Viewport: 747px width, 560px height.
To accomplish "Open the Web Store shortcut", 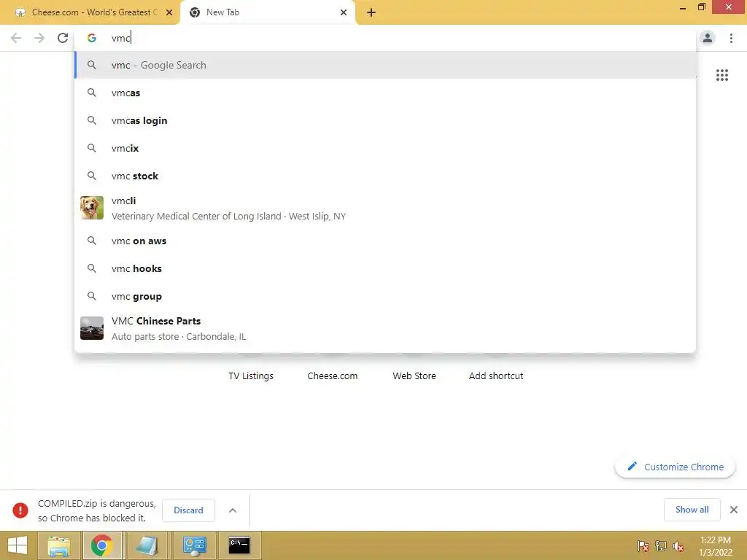I will [x=414, y=376].
